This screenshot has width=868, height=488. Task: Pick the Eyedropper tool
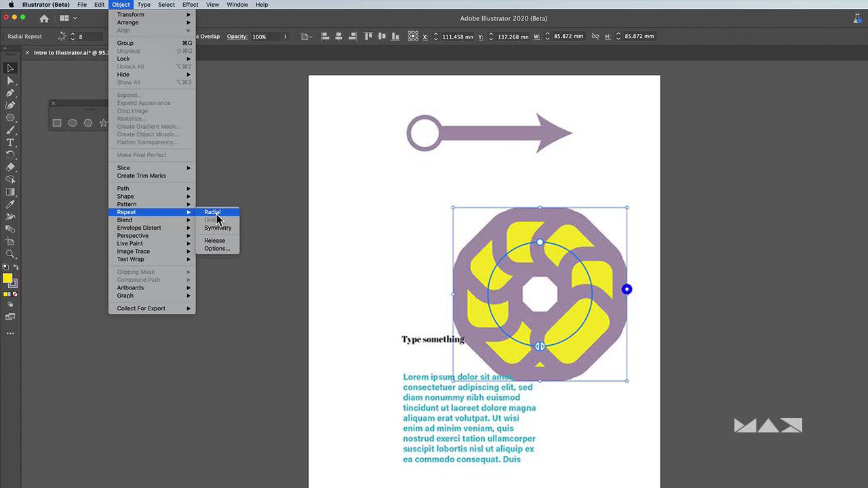tap(10, 204)
